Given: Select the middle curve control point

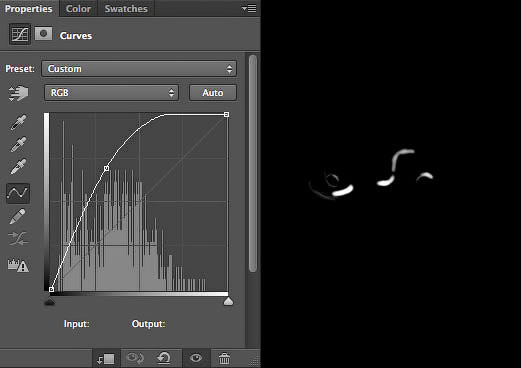Looking at the screenshot, I should (106, 169).
